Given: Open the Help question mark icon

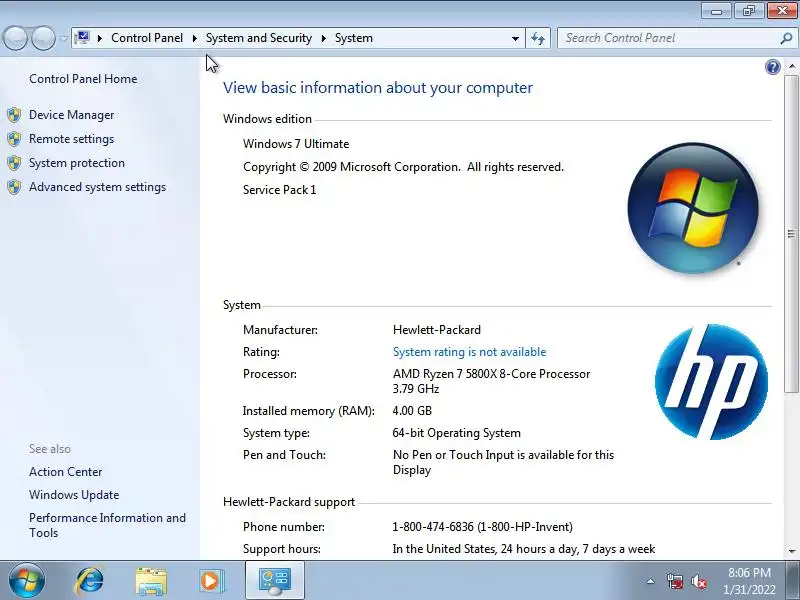Looking at the screenshot, I should click(772, 67).
